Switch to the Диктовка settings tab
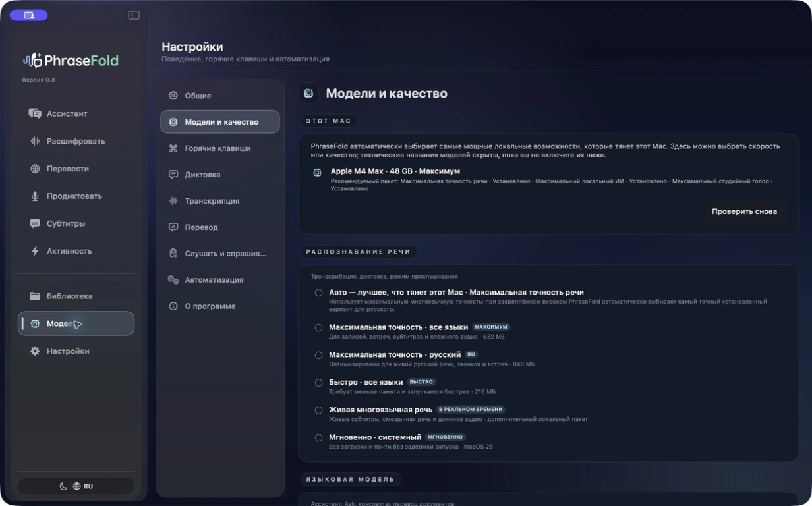Viewport: 812px width, 506px height. pos(220,175)
